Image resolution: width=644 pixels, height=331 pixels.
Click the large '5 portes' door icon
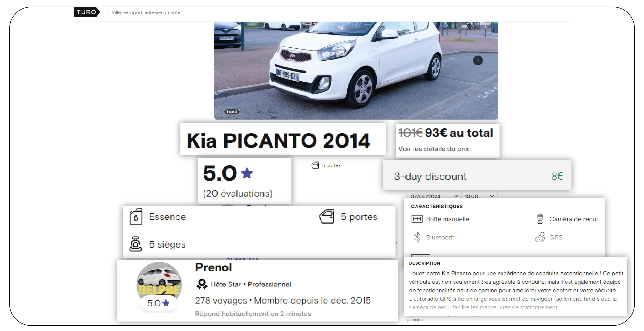[327, 216]
